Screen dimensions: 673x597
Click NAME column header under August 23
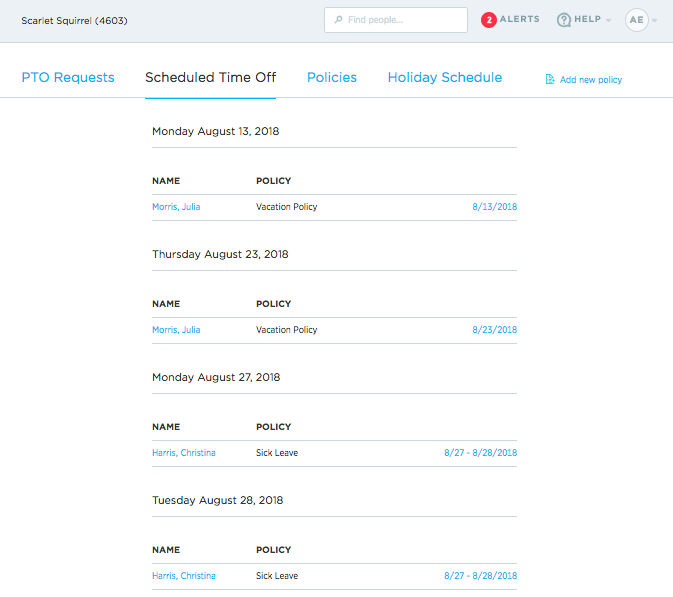166,304
